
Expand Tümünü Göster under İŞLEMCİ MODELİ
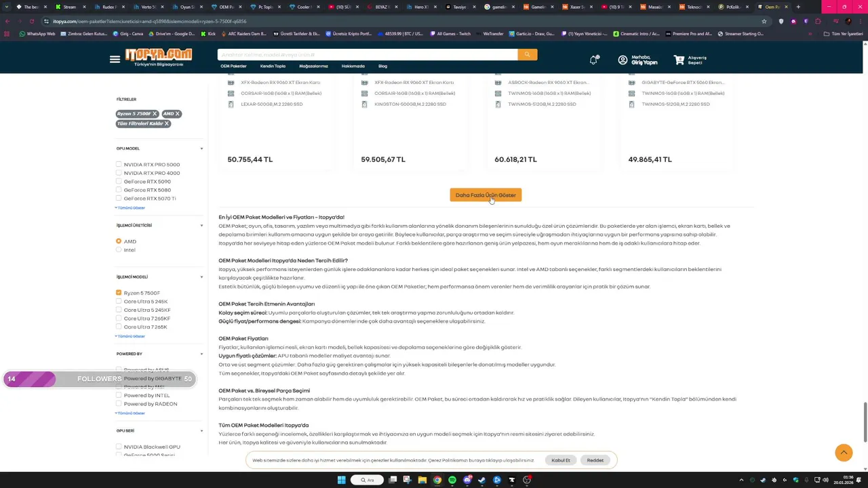[x=130, y=336]
